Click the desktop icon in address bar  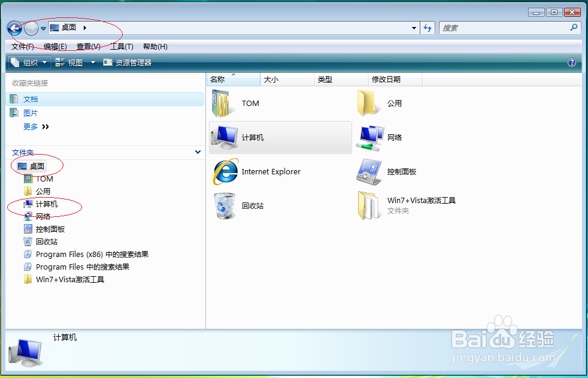[x=54, y=28]
